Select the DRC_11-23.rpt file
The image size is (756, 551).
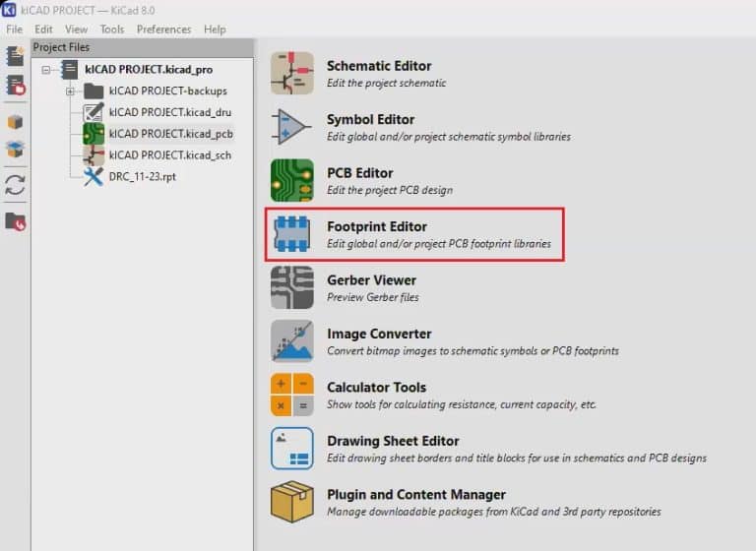[143, 176]
